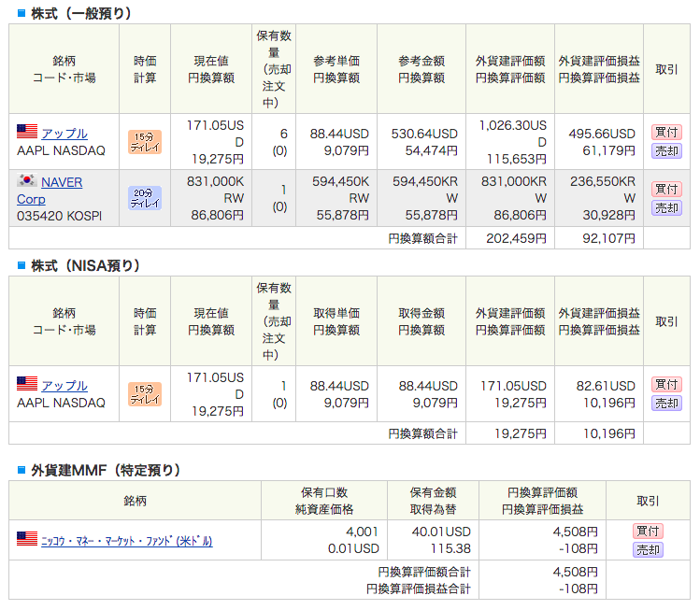The height and width of the screenshot is (610, 700).
Task: Click '495.66USD 61,179円' profit cell
Action: (x=599, y=142)
